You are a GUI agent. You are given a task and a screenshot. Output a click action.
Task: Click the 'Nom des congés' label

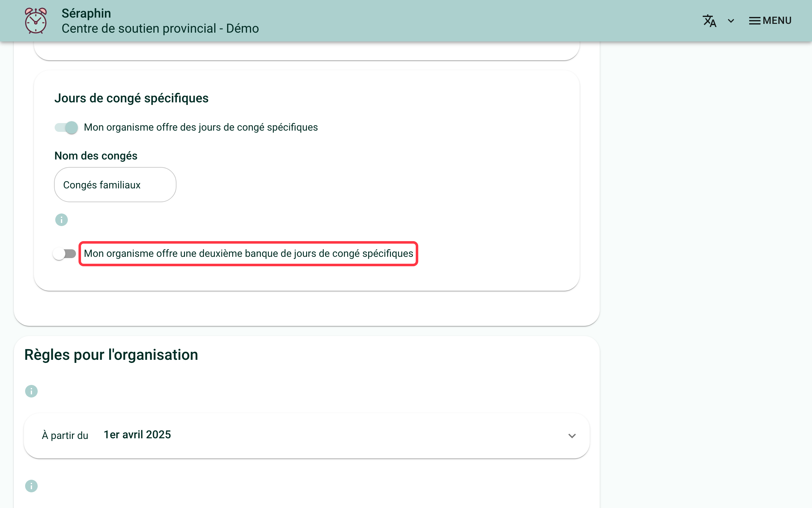[96, 156]
